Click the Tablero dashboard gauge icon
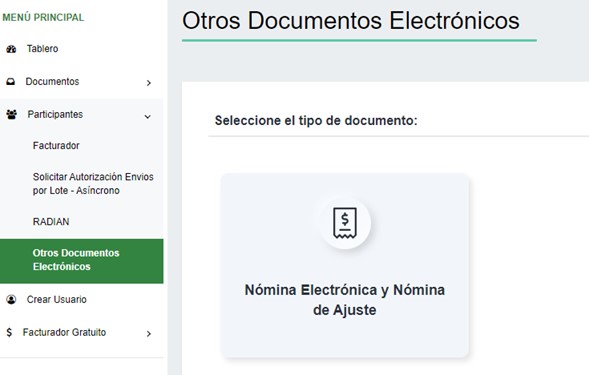 click(11, 49)
